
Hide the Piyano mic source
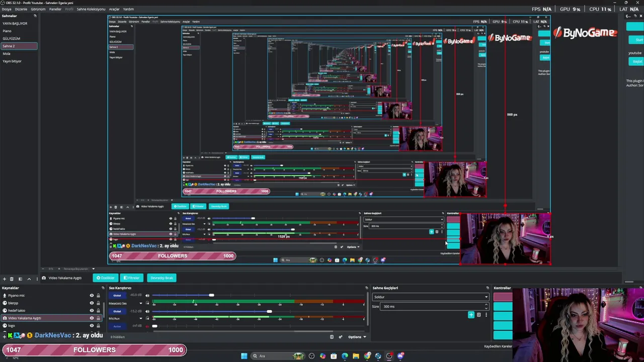tap(92, 296)
